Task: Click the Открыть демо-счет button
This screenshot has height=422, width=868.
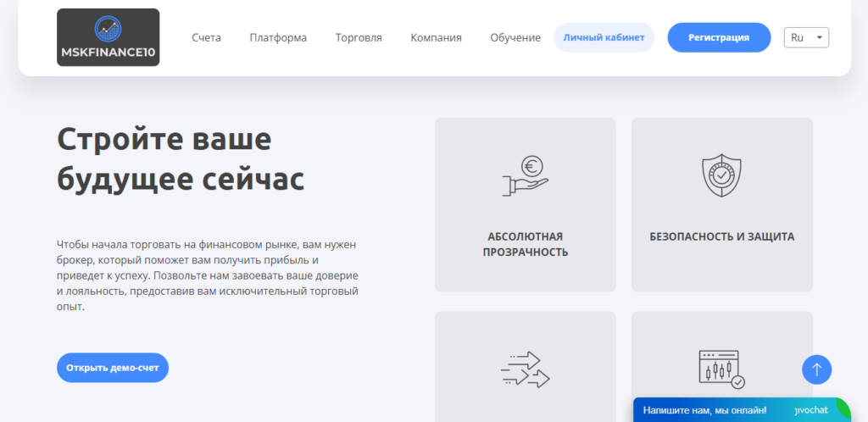Action: (x=113, y=368)
